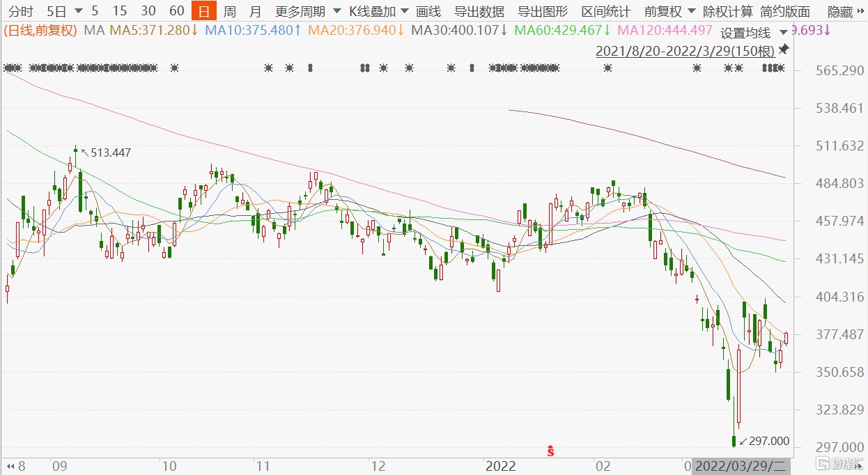
Task: Open the 设置均线 dropdown arrow
Action: pyautogui.click(x=784, y=33)
